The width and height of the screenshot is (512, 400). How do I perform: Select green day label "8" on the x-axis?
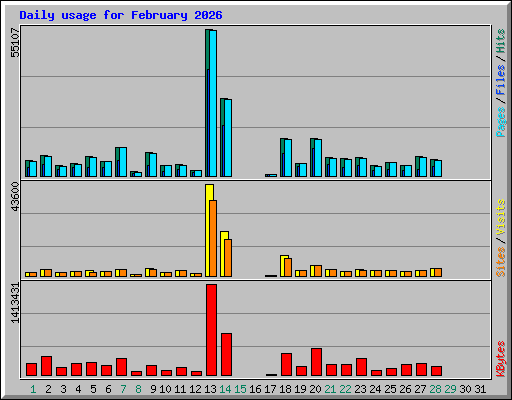pyautogui.click(x=138, y=389)
